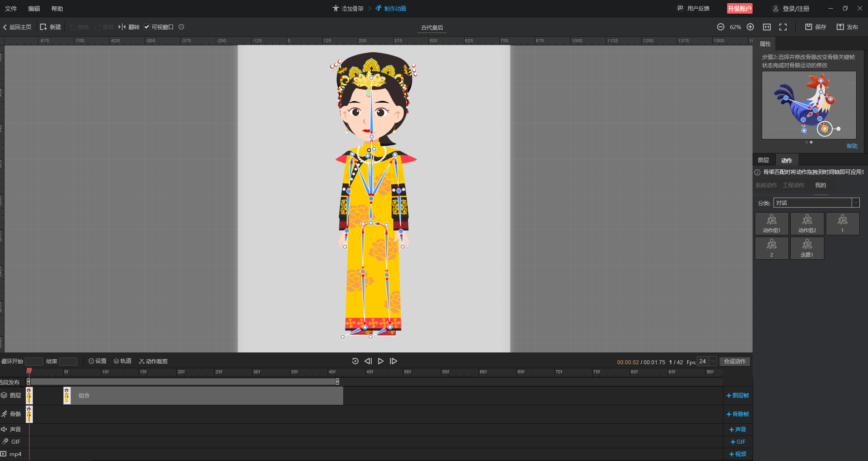
Task: Open 登录/注册 login
Action: [x=791, y=9]
